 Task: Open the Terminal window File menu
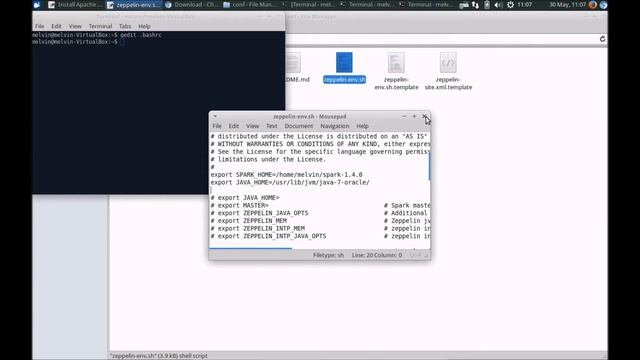pos(40,26)
